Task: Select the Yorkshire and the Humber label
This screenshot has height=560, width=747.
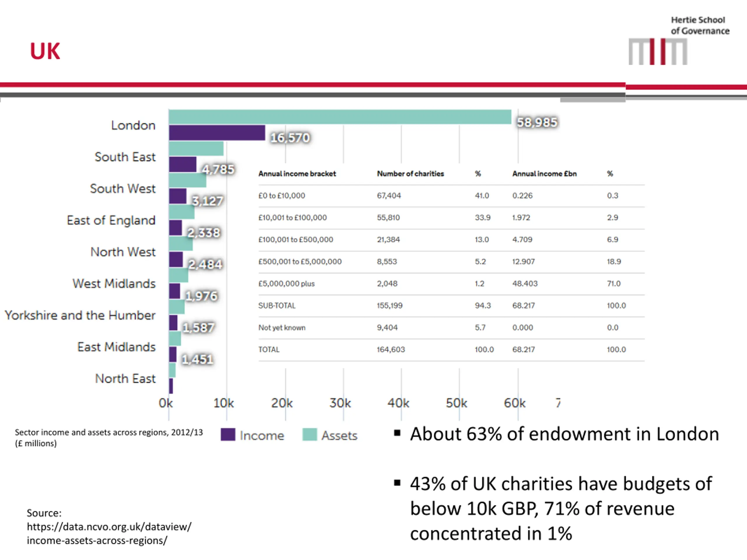Action: (x=80, y=315)
